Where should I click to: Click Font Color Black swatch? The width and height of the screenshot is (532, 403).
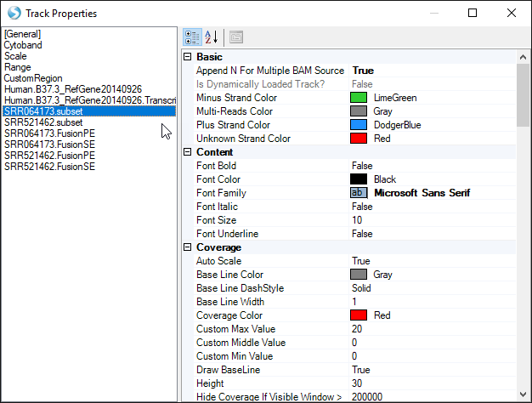[359, 179]
